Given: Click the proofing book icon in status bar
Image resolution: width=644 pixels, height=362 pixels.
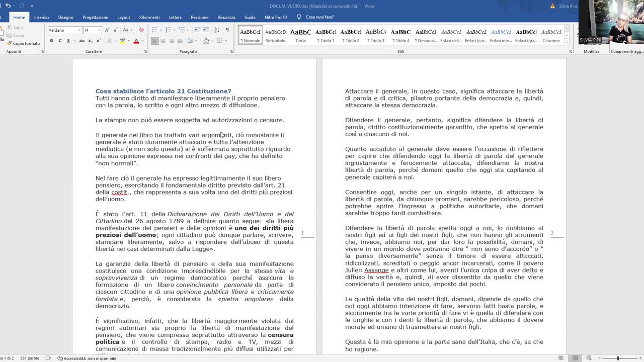Looking at the screenshot, I should pyautogui.click(x=48, y=358).
